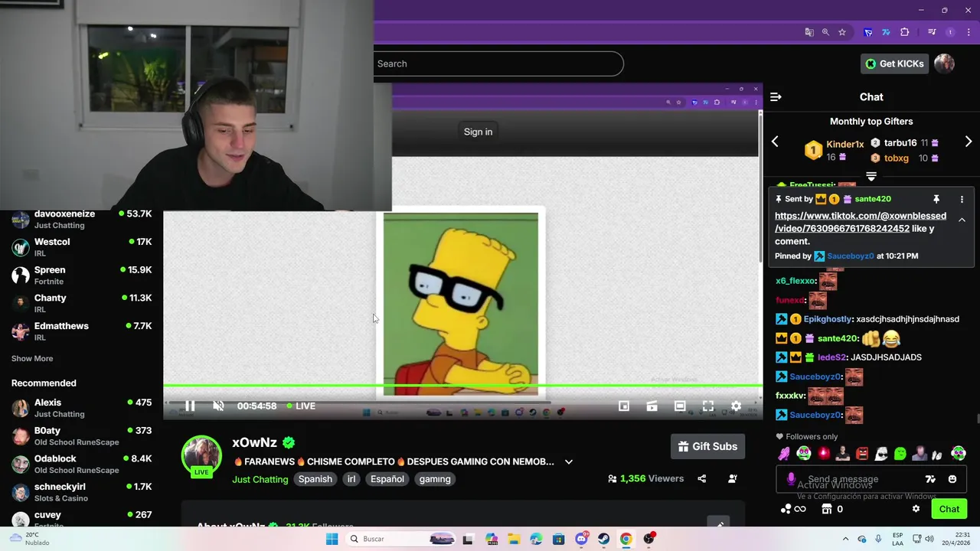Open pinned message three-dot options
Image resolution: width=980 pixels, height=551 pixels.
click(x=962, y=199)
